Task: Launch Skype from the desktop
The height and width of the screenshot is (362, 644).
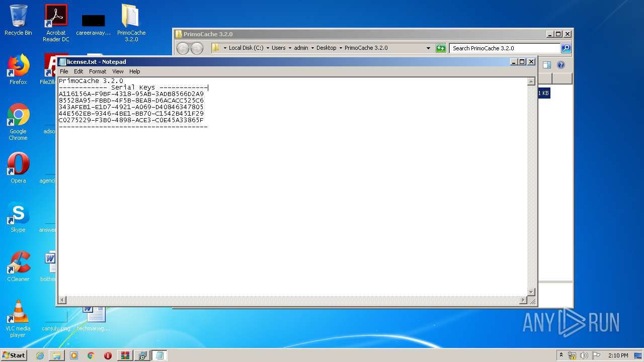Action: pos(18,217)
